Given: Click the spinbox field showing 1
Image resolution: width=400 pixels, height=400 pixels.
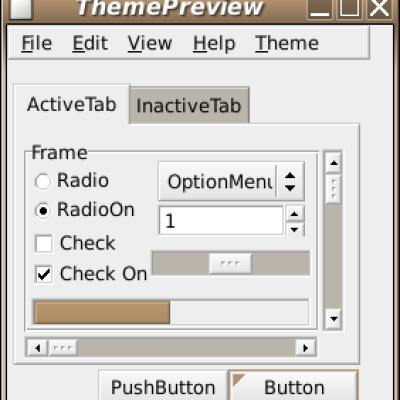Looking at the screenshot, I should 221,221.
